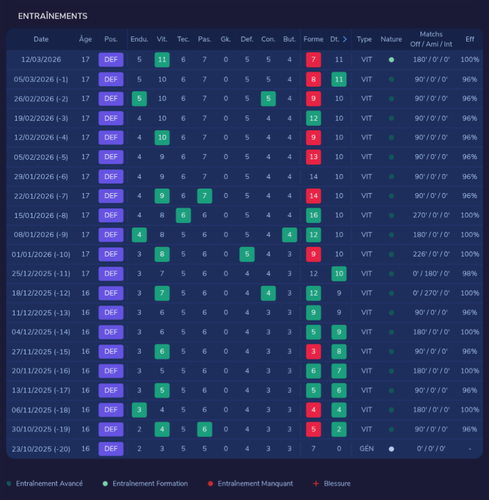The image size is (489, 500).
Task: Click the Nature dot in the 05/03/2026 row
Action: [x=391, y=79]
